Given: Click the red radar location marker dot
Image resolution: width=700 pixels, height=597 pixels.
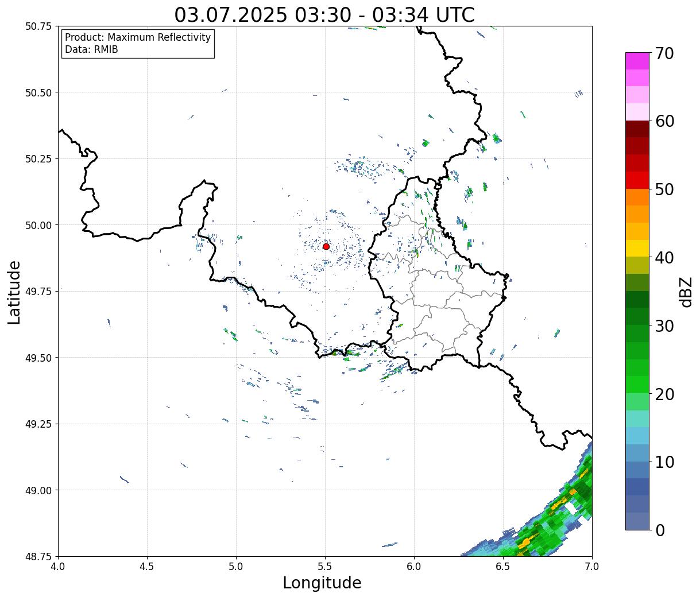Looking at the screenshot, I should (x=326, y=246).
